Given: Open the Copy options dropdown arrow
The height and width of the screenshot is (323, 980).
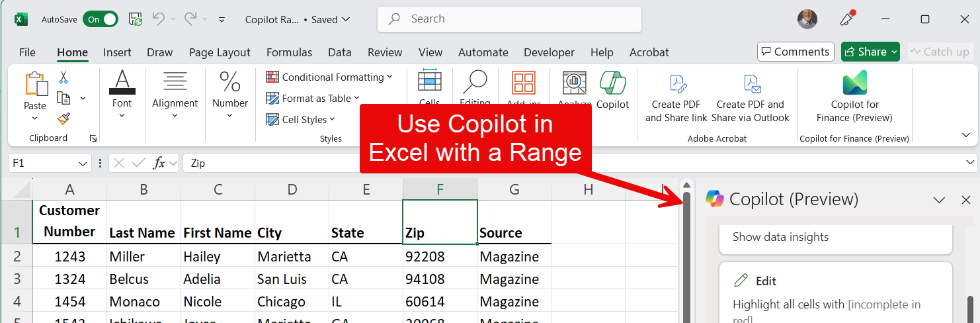Looking at the screenshot, I should [83, 98].
